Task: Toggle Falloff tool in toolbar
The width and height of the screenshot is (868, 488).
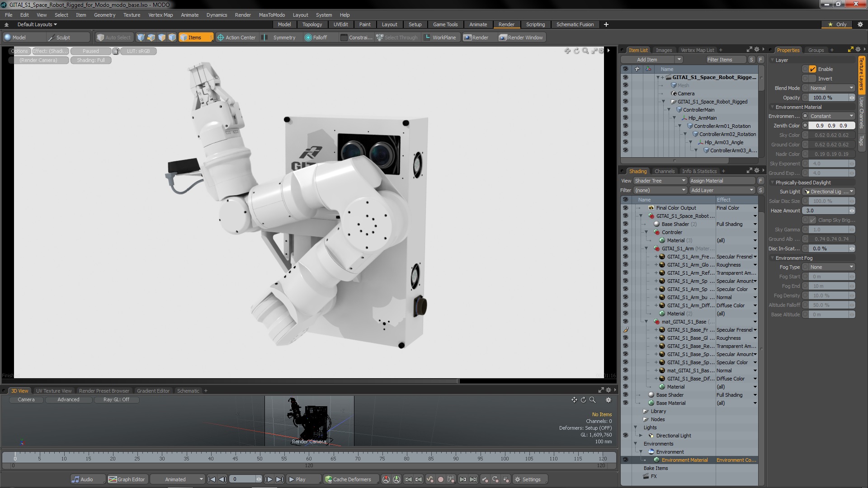Action: 316,38
